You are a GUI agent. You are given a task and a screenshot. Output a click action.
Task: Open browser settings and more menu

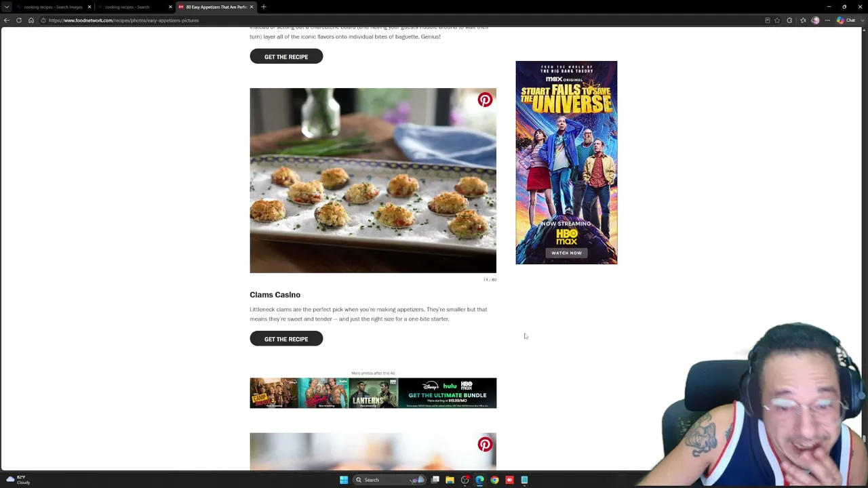tap(827, 20)
